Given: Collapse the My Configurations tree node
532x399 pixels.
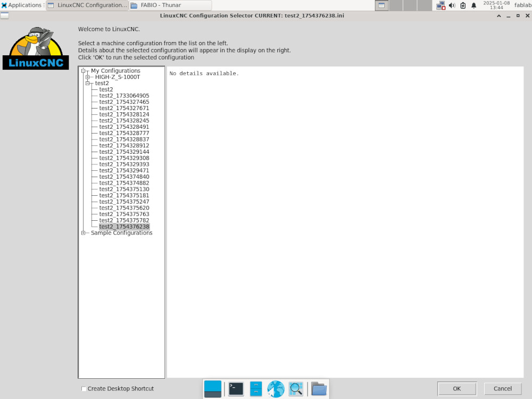Looking at the screenshot, I should tap(83, 71).
